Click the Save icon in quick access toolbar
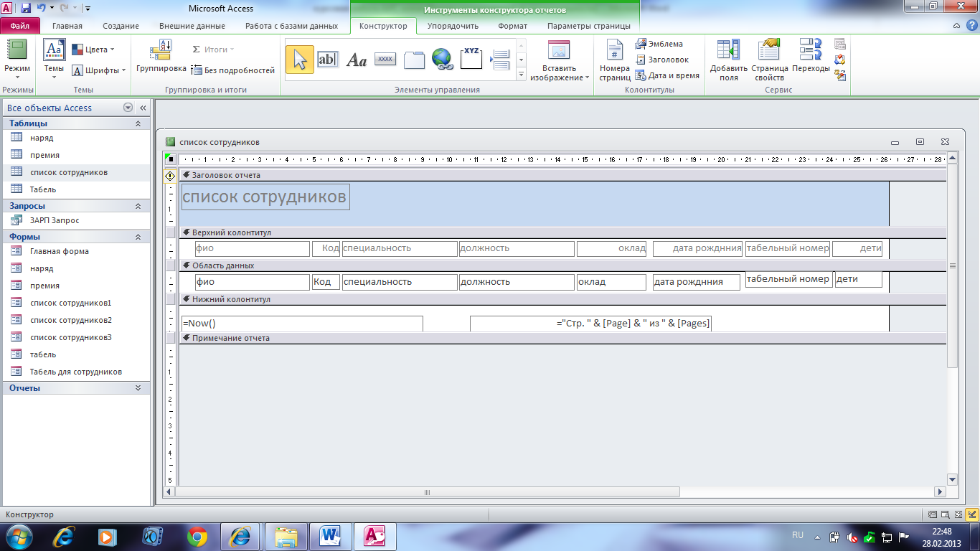Viewport: 980px width, 551px height. click(26, 8)
